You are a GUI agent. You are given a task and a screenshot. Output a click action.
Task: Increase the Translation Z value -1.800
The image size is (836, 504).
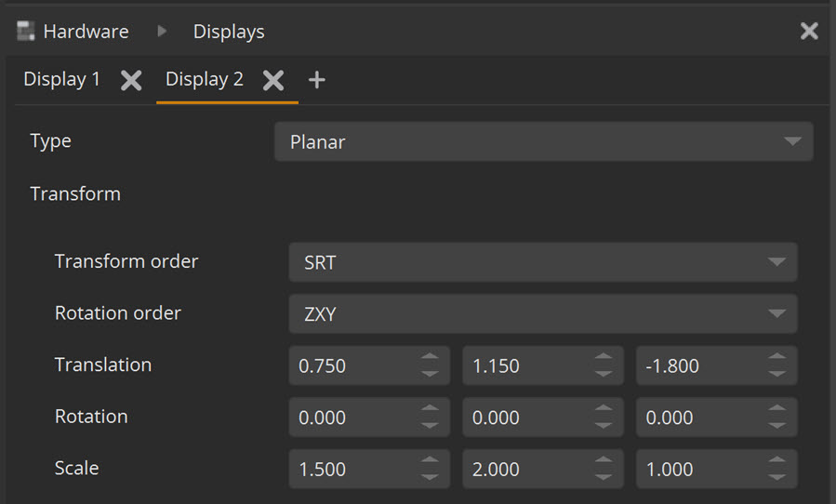click(x=777, y=358)
